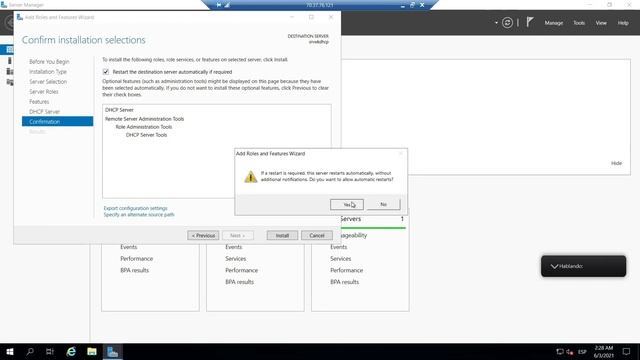The image size is (640, 360).
Task: Open Specify an alternate source path link
Action: pyautogui.click(x=139, y=215)
